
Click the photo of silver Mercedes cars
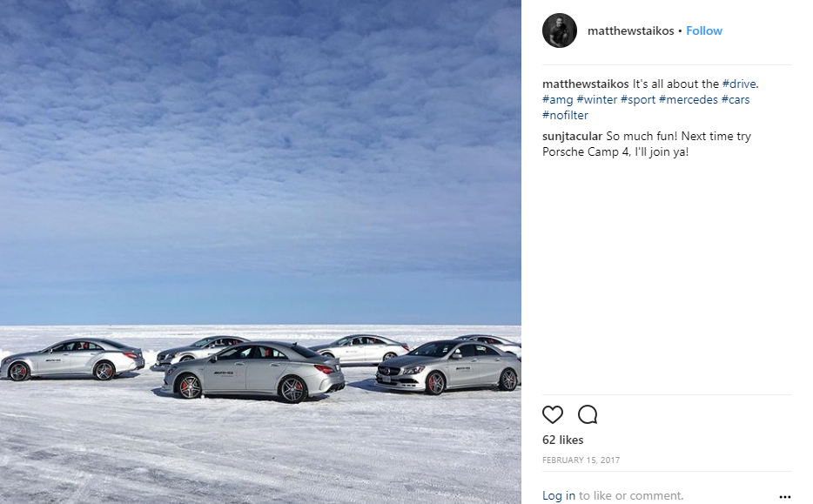(260, 252)
